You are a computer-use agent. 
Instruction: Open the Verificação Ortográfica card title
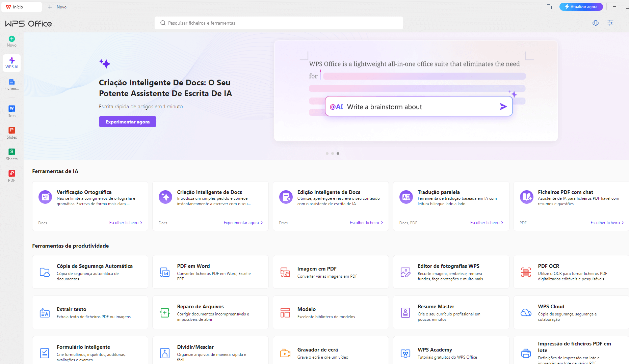(x=84, y=192)
